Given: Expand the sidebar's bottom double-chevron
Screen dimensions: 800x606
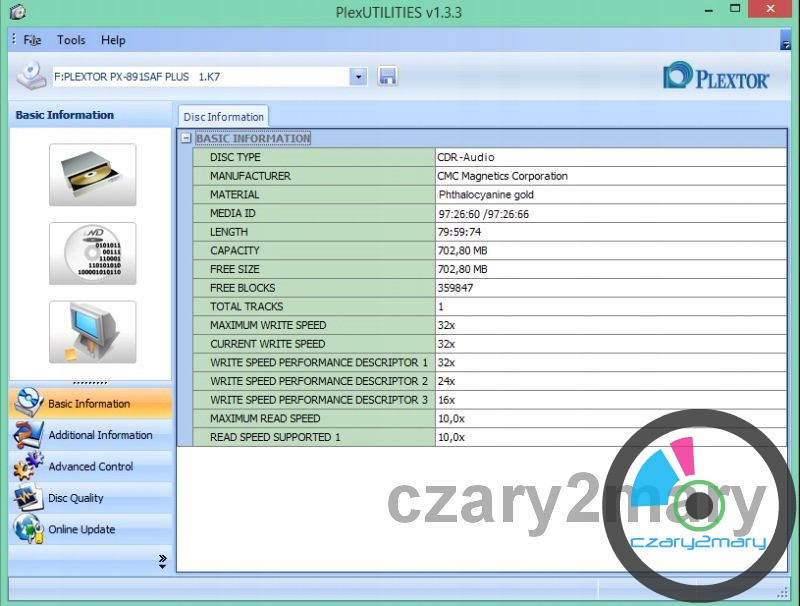Looking at the screenshot, I should (162, 562).
